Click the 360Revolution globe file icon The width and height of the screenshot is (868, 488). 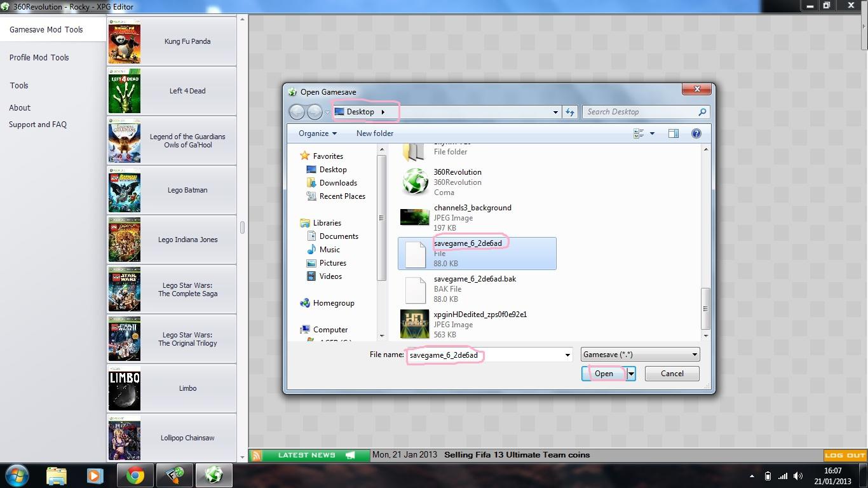(x=415, y=182)
